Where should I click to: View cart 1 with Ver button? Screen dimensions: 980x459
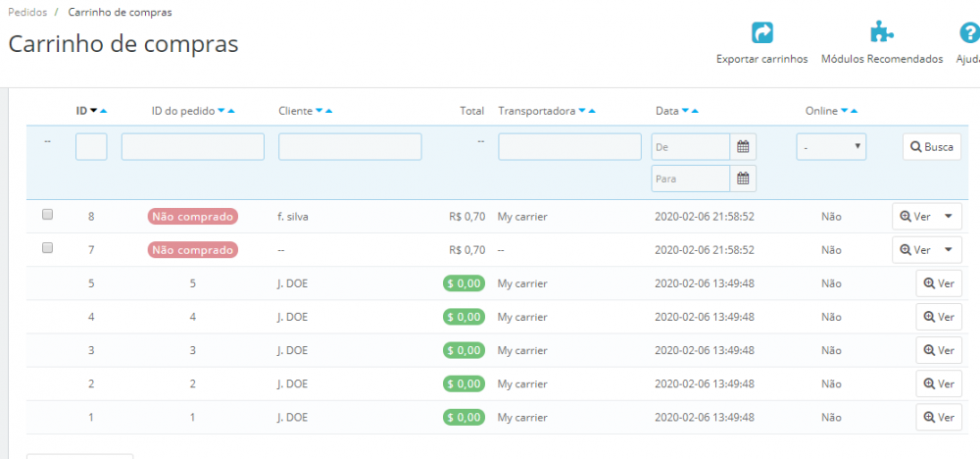click(939, 417)
